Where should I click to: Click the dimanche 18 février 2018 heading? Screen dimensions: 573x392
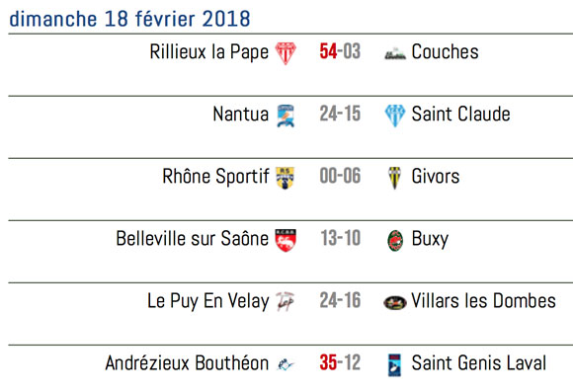click(x=129, y=19)
